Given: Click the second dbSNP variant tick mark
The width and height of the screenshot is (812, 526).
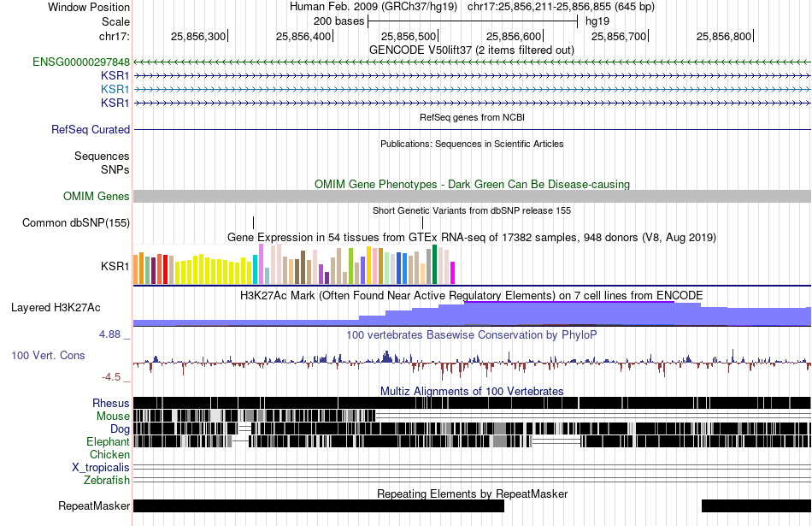Looking at the screenshot, I should click(422, 223).
